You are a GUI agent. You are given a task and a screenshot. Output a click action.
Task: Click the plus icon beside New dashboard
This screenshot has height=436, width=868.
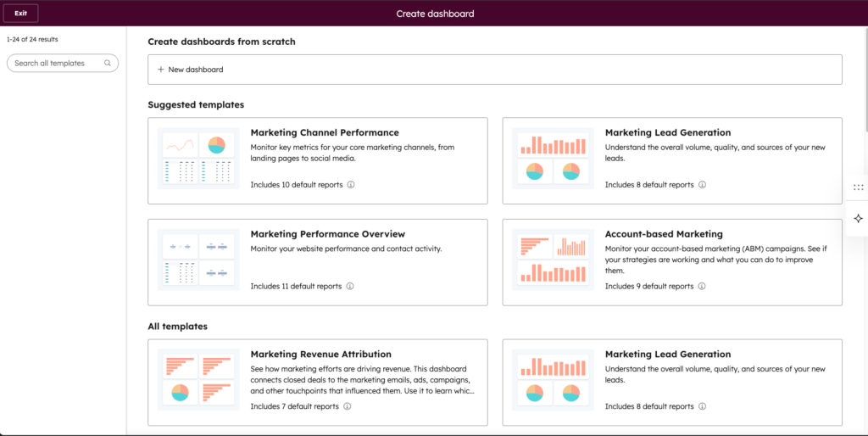click(x=161, y=70)
